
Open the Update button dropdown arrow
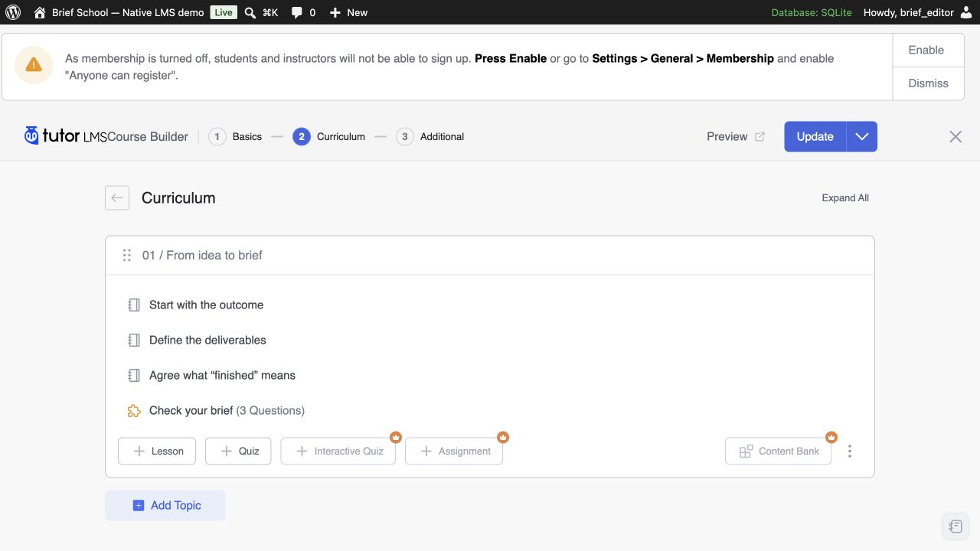pos(862,137)
